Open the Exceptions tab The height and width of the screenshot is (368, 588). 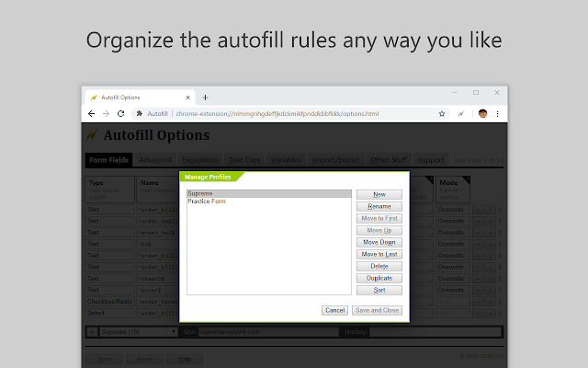(200, 160)
